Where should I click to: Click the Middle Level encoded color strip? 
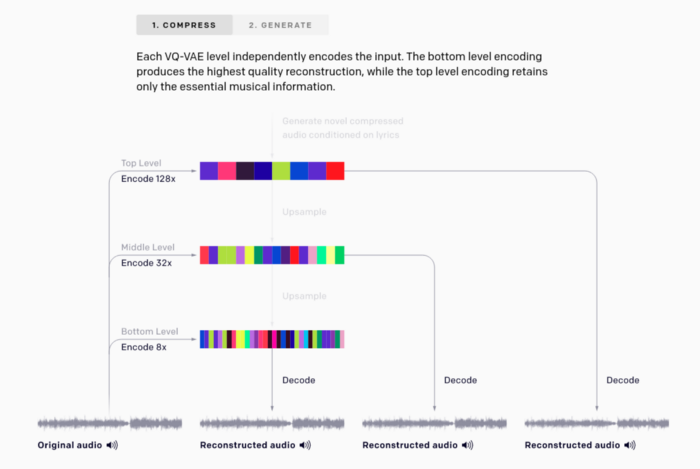(x=272, y=255)
